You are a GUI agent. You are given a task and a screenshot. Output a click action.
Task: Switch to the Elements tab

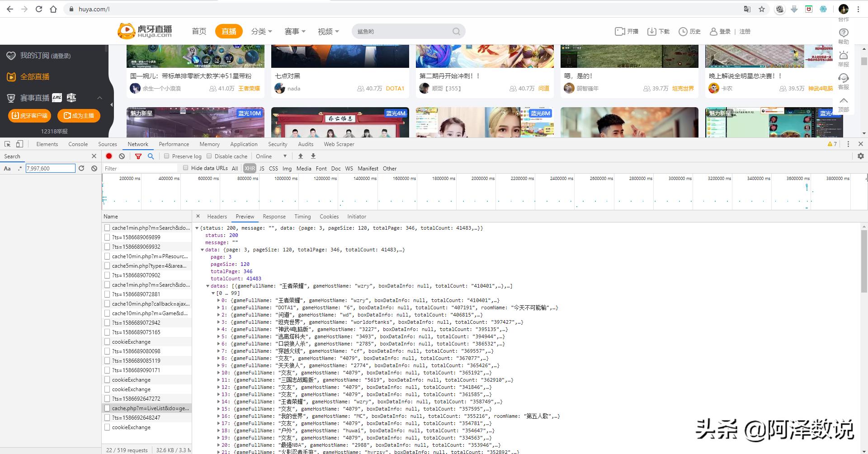pos(47,144)
